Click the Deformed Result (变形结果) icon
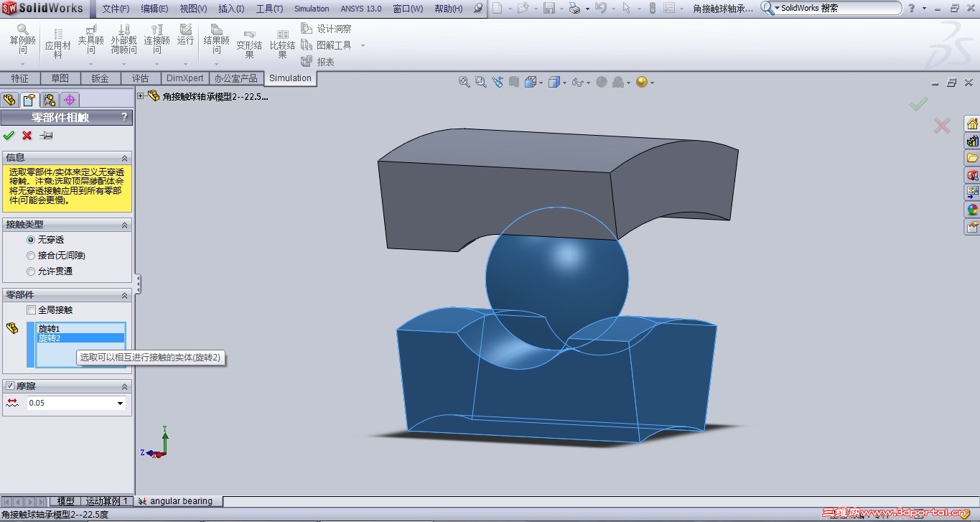 (x=249, y=44)
